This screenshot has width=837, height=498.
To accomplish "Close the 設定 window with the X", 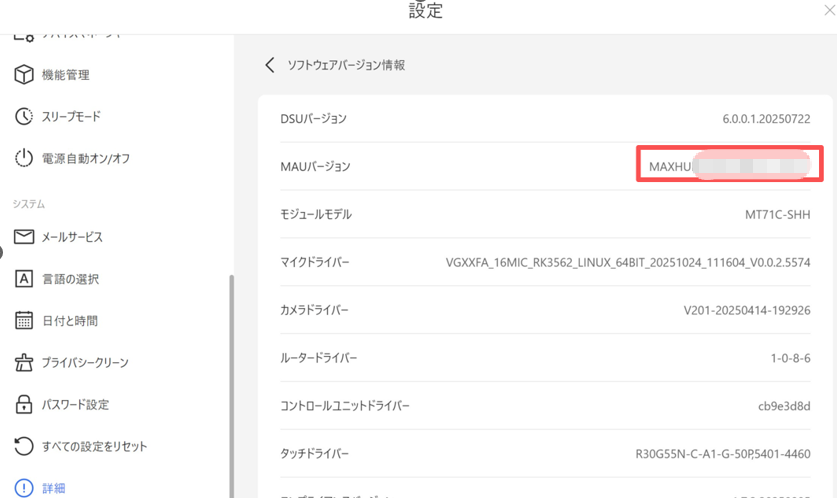I will coord(828,11).
